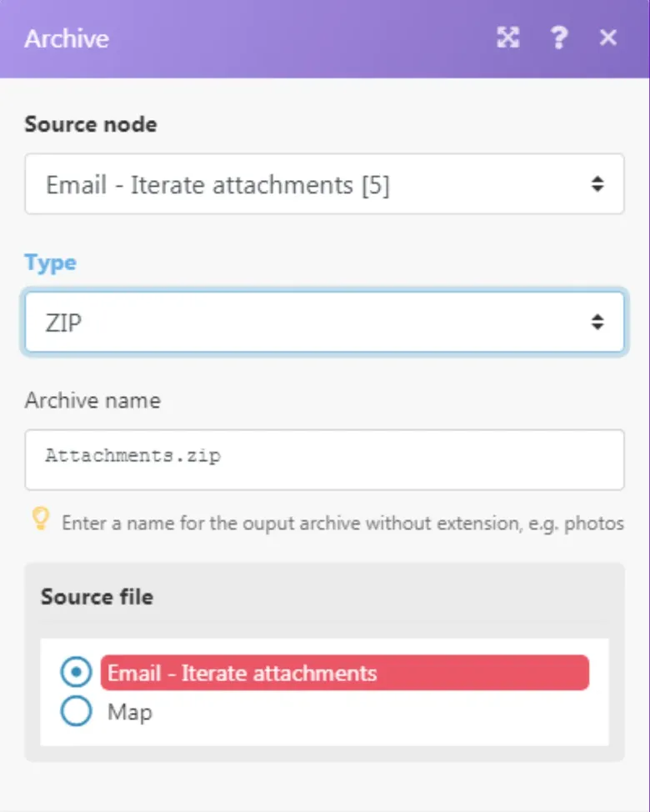Click the Source node dropdown arrows
This screenshot has width=650, height=812.
click(597, 184)
